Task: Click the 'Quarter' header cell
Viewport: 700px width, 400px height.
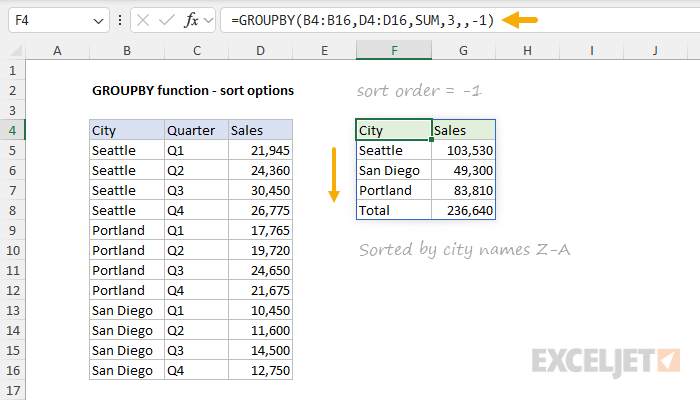Action: coord(196,130)
